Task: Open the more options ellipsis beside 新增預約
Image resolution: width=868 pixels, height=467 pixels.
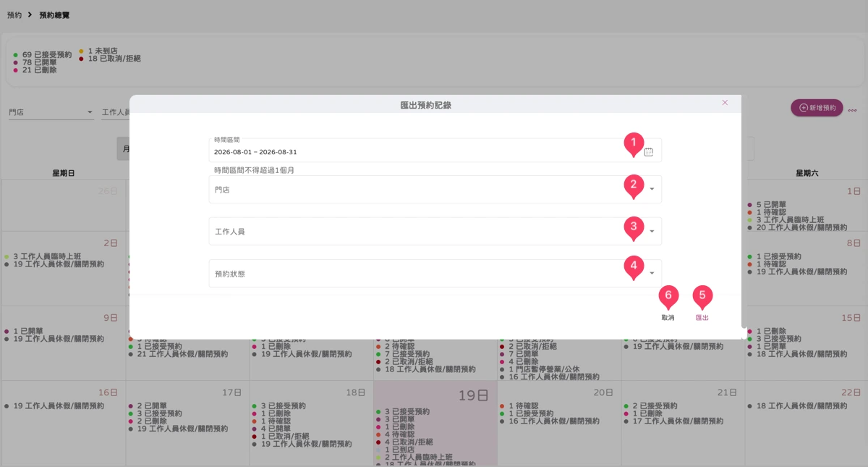Action: click(853, 111)
